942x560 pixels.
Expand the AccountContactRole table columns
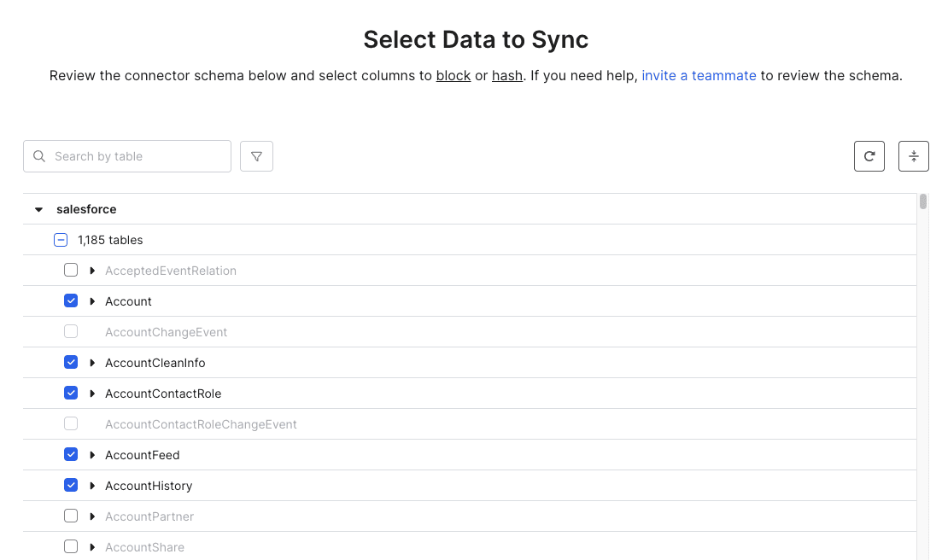(x=92, y=394)
